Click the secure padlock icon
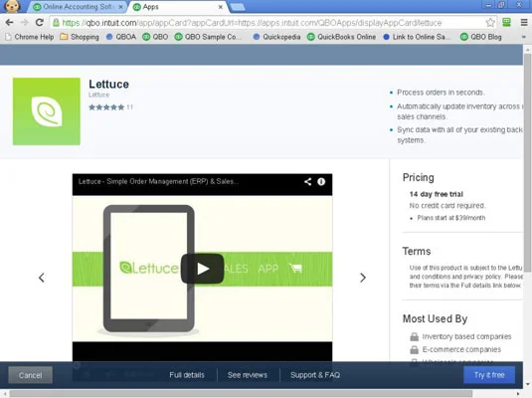This screenshot has width=532, height=398. click(x=56, y=23)
